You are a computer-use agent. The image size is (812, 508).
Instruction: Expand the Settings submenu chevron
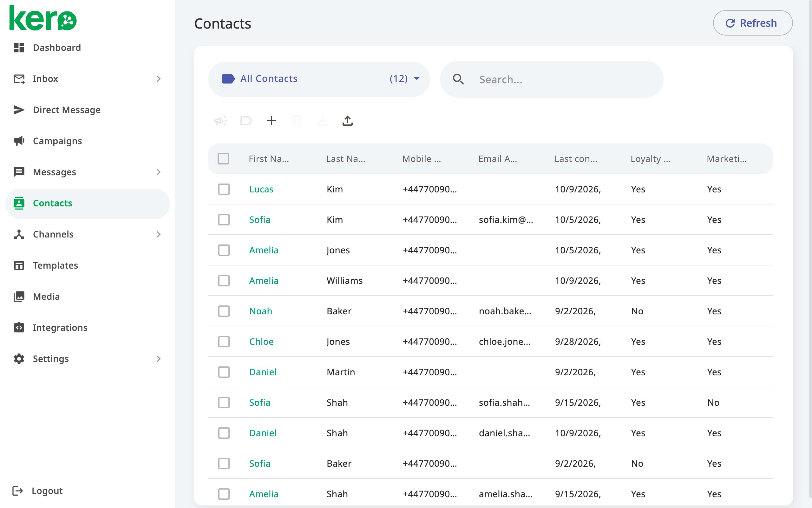159,358
